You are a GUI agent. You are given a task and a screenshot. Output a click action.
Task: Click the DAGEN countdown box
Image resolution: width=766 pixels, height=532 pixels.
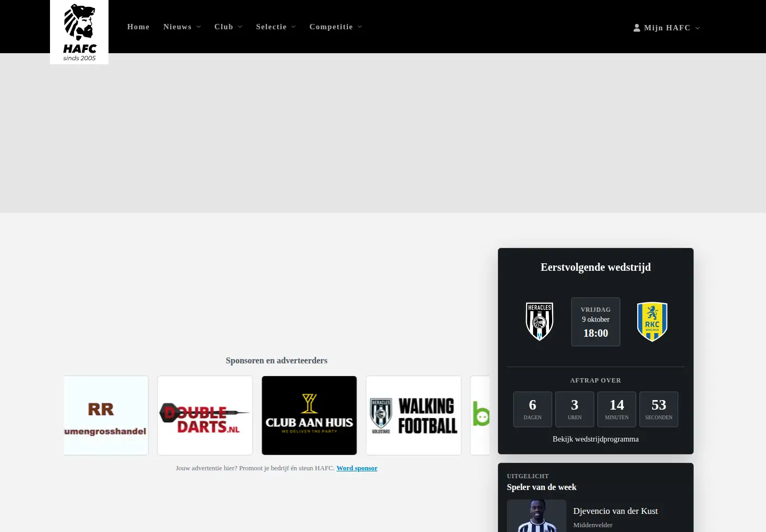click(x=532, y=409)
